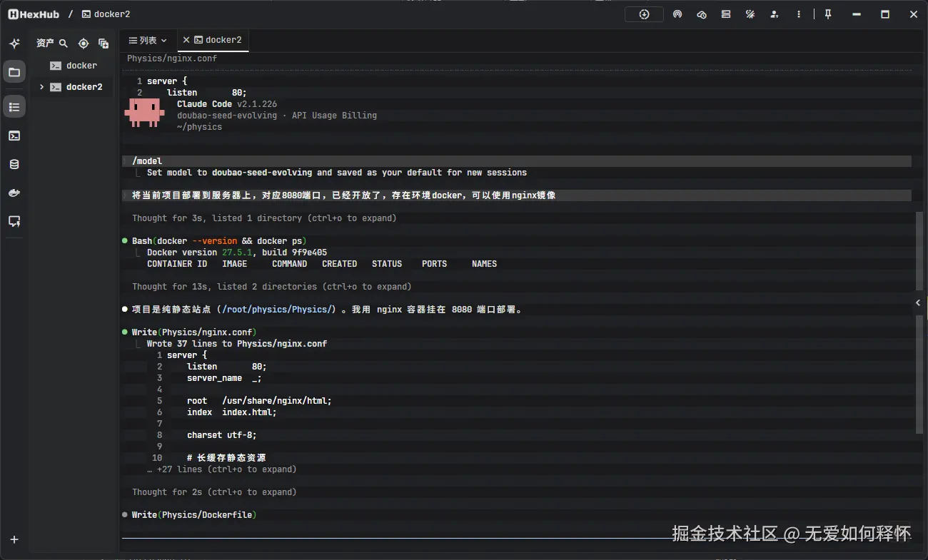Click the docker2 breadcrumb in title bar
Image resolution: width=928 pixels, height=560 pixels.
click(x=106, y=14)
